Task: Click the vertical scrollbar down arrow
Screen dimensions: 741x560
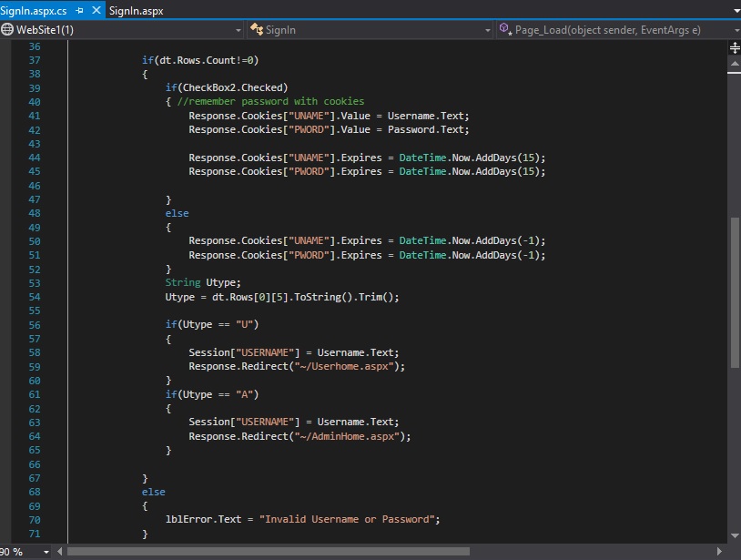Action: pos(734,535)
